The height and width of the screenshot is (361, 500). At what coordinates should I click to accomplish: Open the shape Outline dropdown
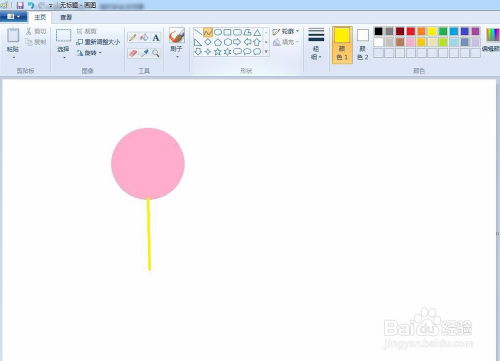[286, 32]
